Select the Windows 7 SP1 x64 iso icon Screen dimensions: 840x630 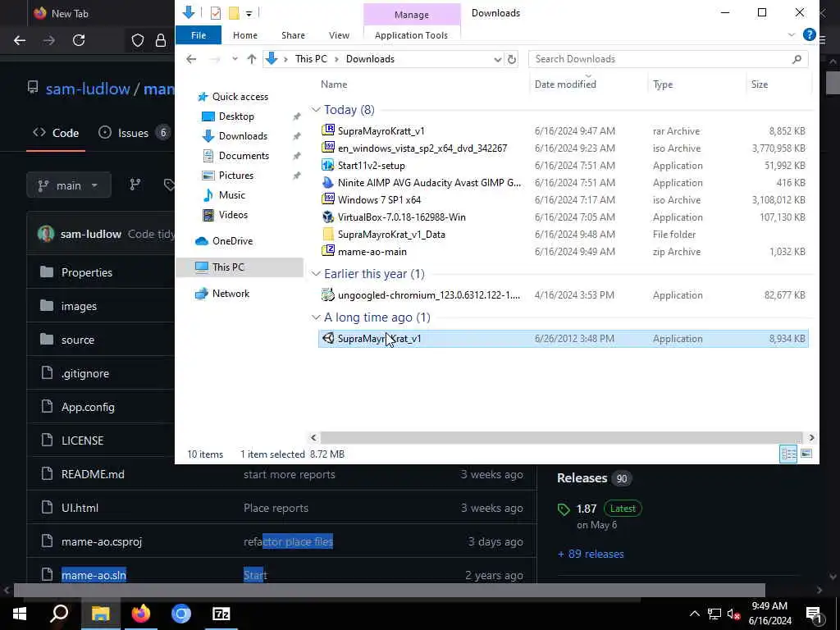[x=328, y=199]
